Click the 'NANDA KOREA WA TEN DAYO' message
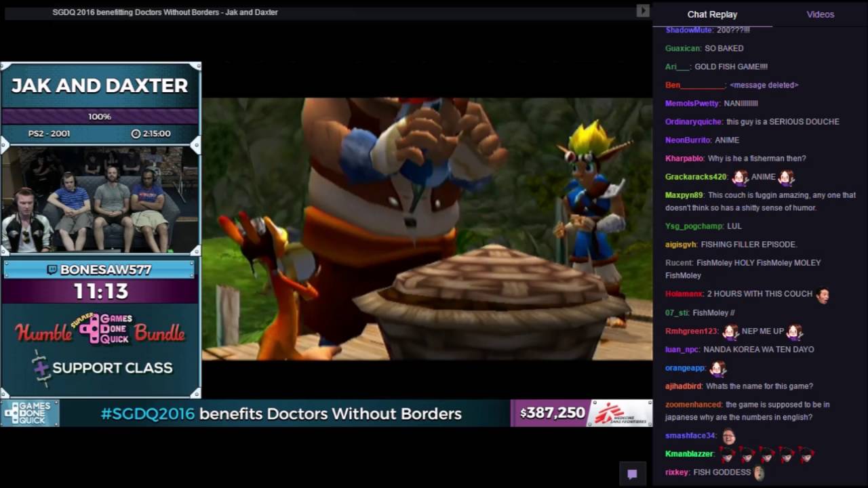The height and width of the screenshot is (488, 868). tap(759, 349)
